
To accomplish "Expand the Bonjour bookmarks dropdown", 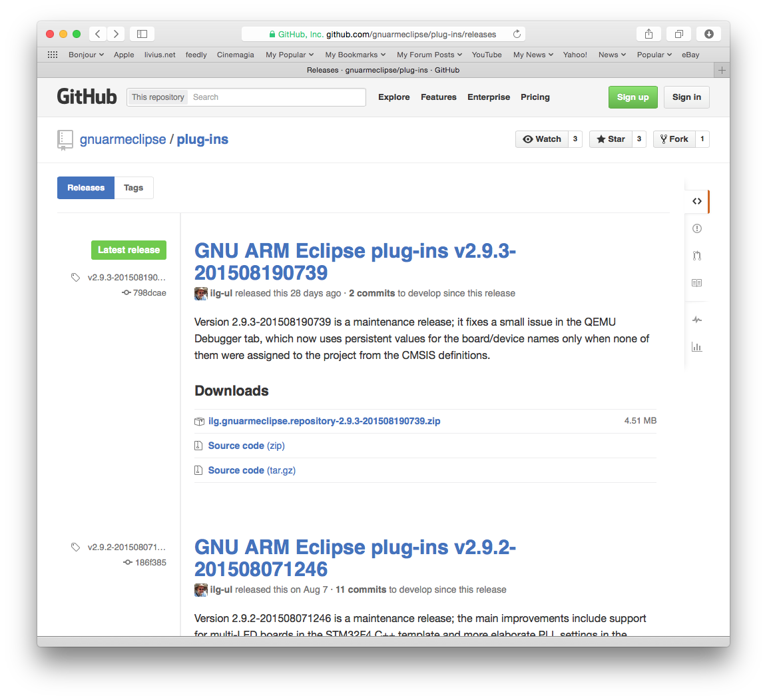I will click(x=86, y=55).
